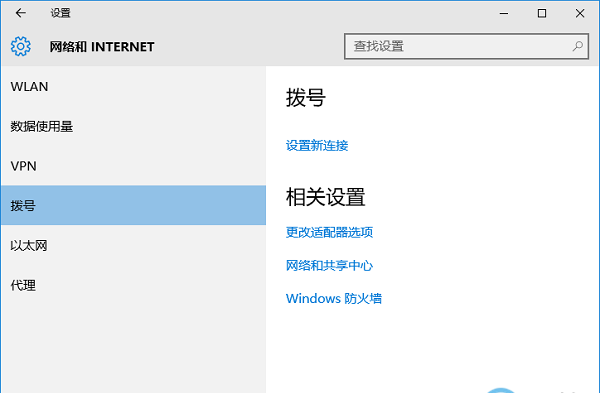The image size is (600, 393).
Task: Close the 设置 window
Action: tap(580, 13)
